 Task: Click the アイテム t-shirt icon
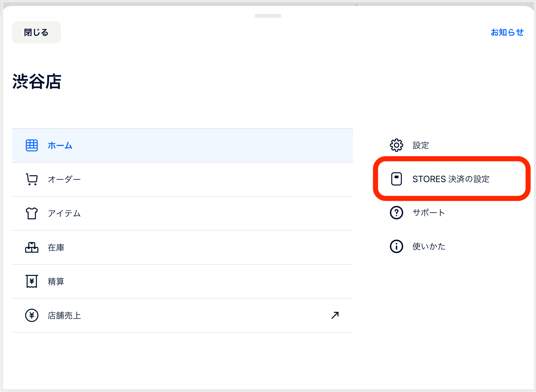click(32, 213)
